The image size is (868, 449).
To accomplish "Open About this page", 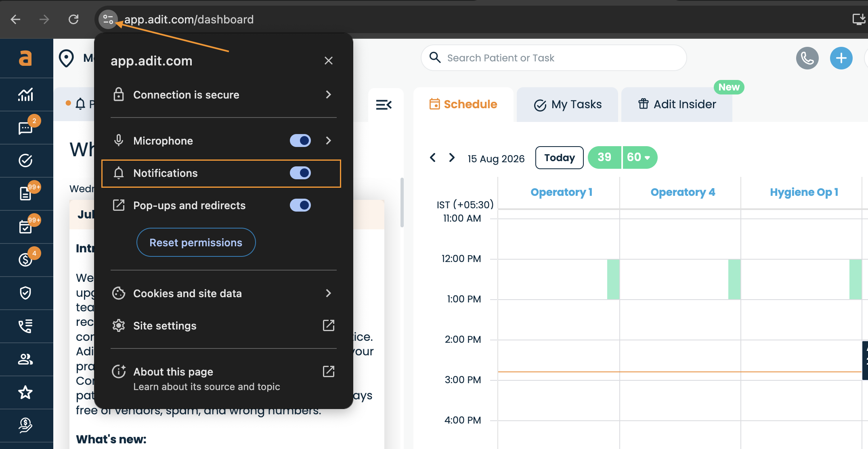I will click(223, 379).
